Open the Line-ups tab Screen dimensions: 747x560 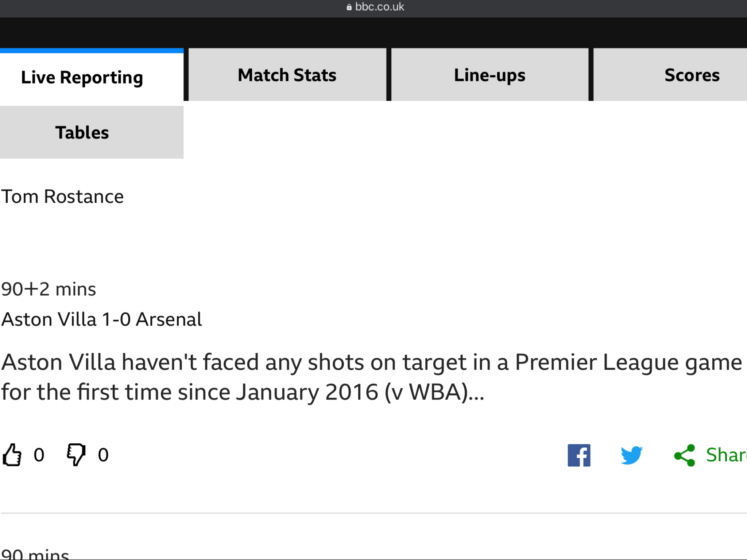tap(489, 75)
